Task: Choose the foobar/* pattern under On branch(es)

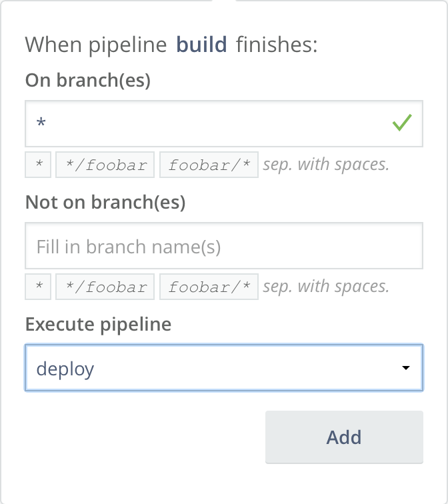Action: [x=209, y=165]
